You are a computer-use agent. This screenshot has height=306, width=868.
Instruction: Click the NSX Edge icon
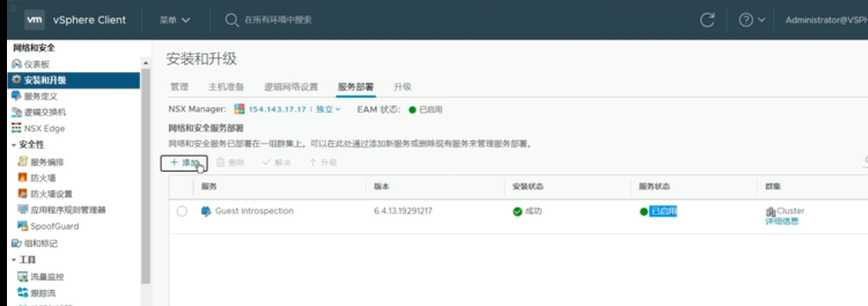(x=17, y=128)
